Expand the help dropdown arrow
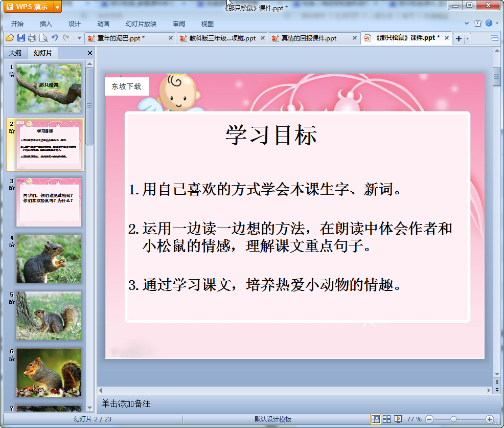Viewport: 504px width, 428px height. pyautogui.click(x=497, y=23)
